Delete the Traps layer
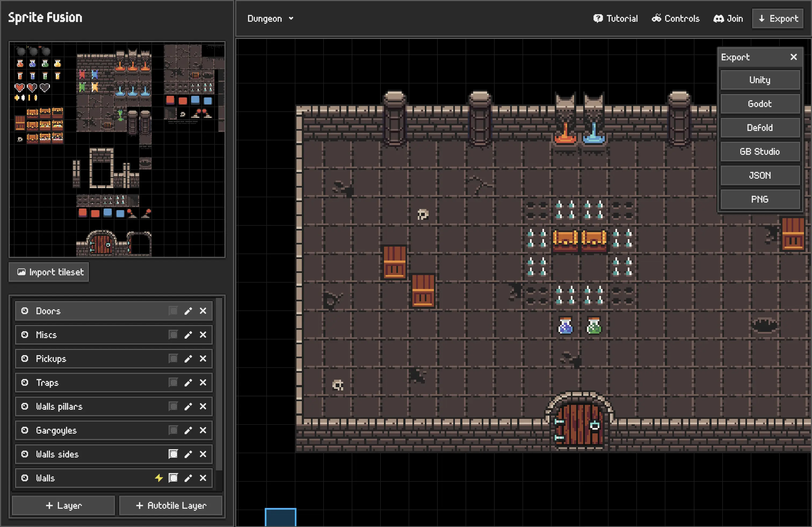Image resolution: width=812 pixels, height=527 pixels. coord(203,382)
